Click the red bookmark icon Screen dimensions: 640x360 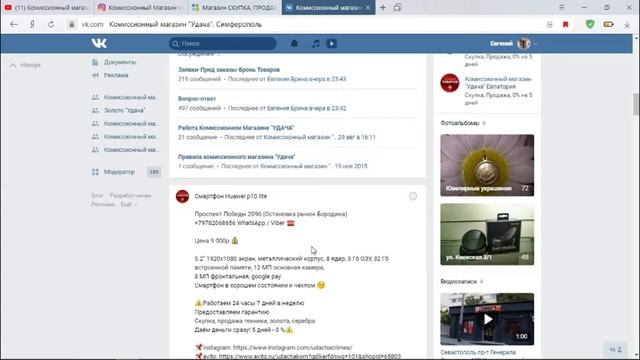pyautogui.click(x=565, y=24)
